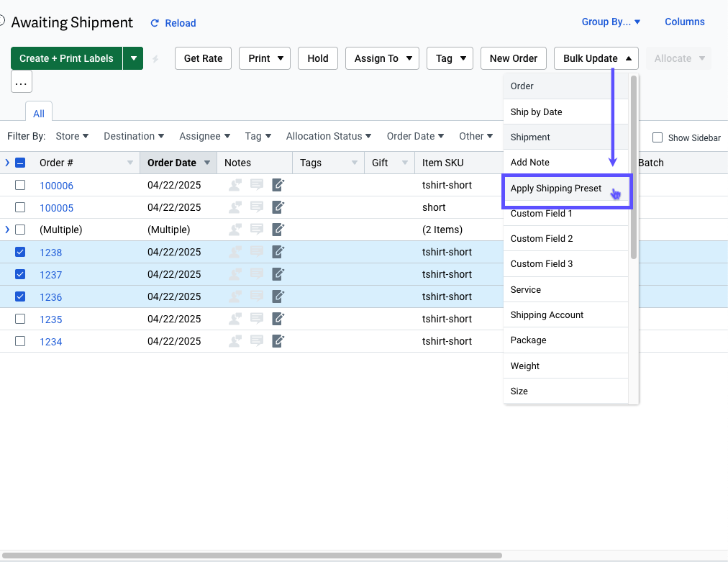Uncheck the box for order 1236
The height and width of the screenshot is (562, 728).
[20, 296]
